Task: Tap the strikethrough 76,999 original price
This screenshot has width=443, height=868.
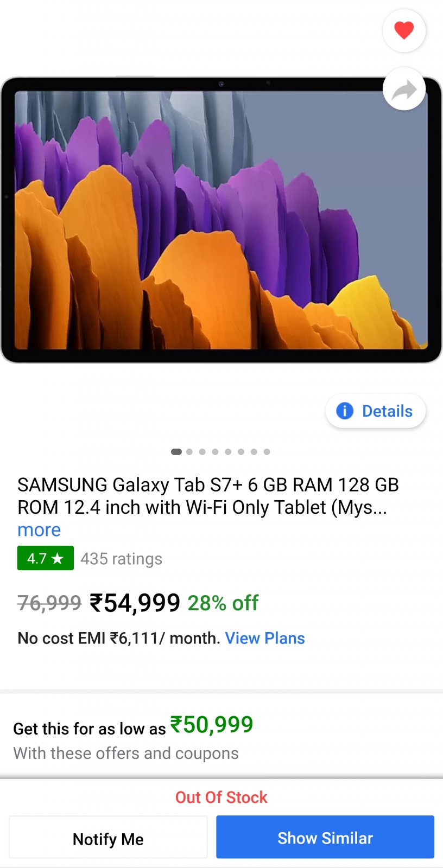Action: click(49, 603)
